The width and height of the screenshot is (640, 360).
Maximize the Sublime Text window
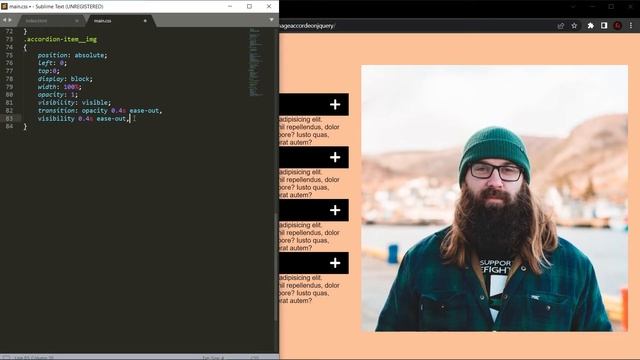coord(249,7)
